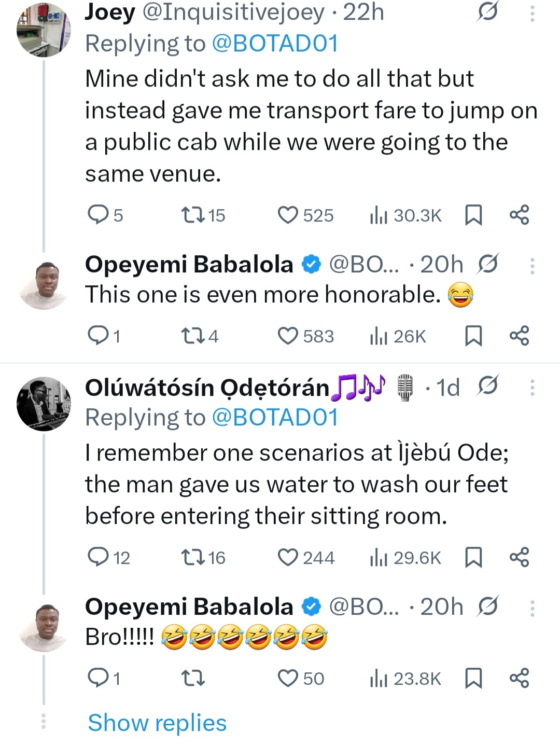Share the 'Bro!!!!!' reply

click(520, 678)
